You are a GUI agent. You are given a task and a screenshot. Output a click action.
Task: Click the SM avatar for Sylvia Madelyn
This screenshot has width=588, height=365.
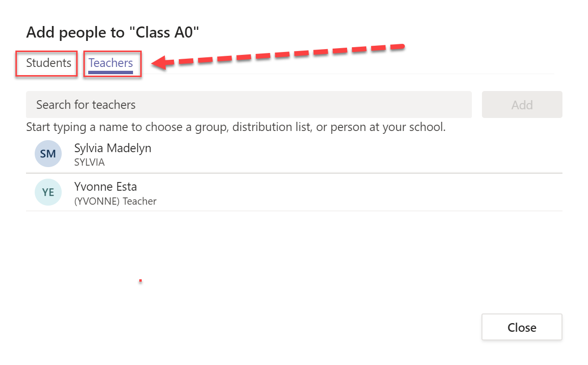[x=48, y=154]
